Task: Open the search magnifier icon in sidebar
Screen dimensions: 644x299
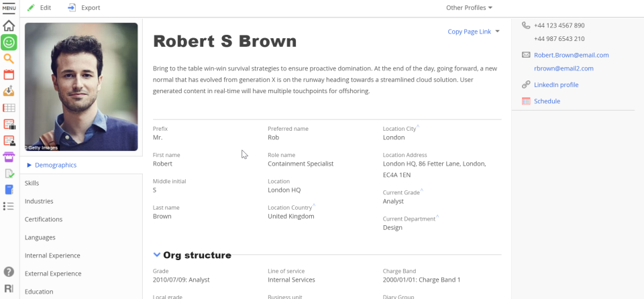Action: (9, 59)
